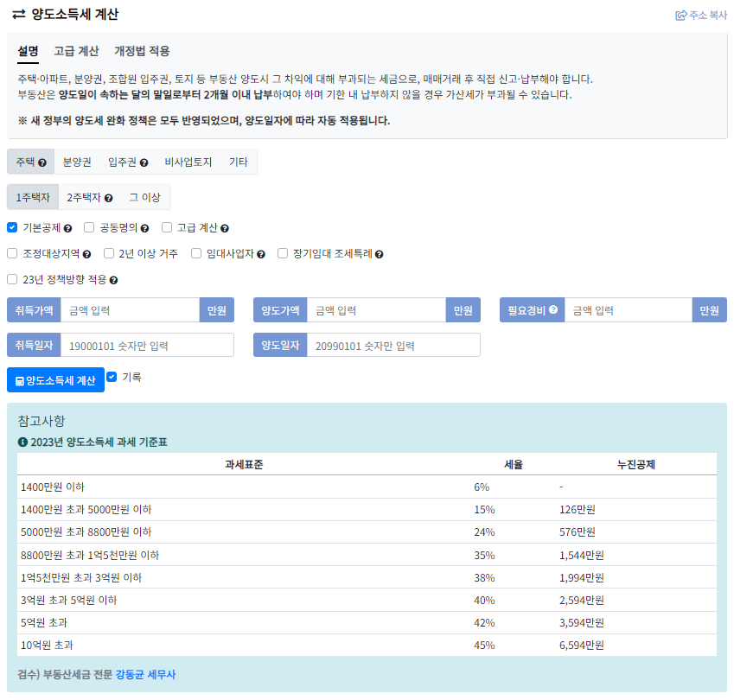
Task: Click the 양도소득세 계산 button
Action: 55,380
